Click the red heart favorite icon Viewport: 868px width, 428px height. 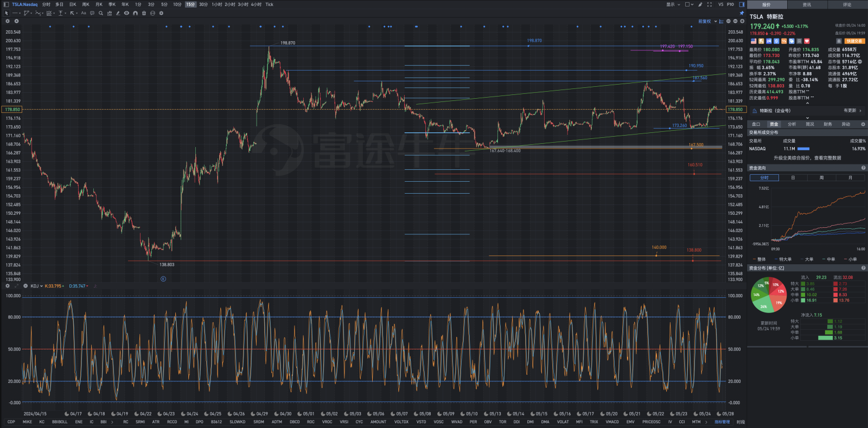[x=807, y=41]
